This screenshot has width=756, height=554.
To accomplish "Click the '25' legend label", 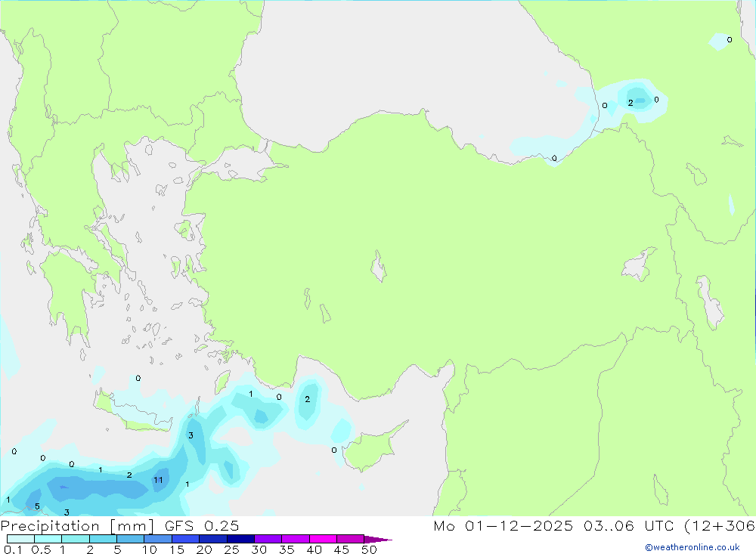I will [231, 549].
